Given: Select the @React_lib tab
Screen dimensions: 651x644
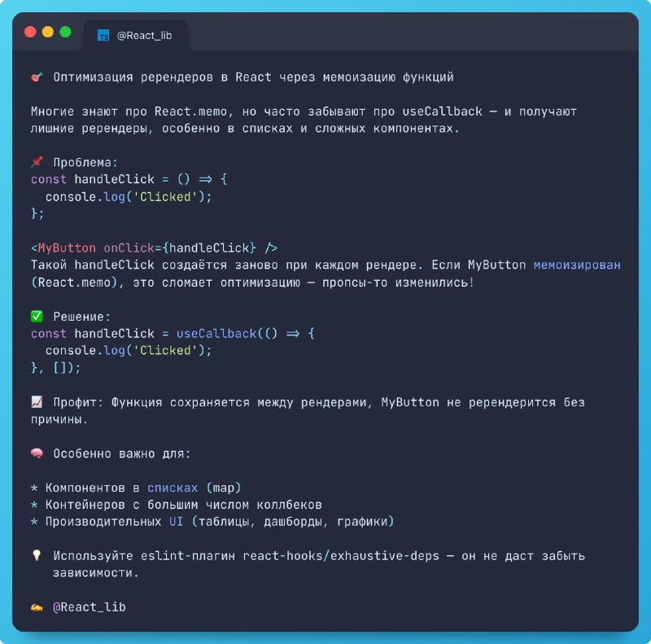Looking at the screenshot, I should click(x=136, y=36).
